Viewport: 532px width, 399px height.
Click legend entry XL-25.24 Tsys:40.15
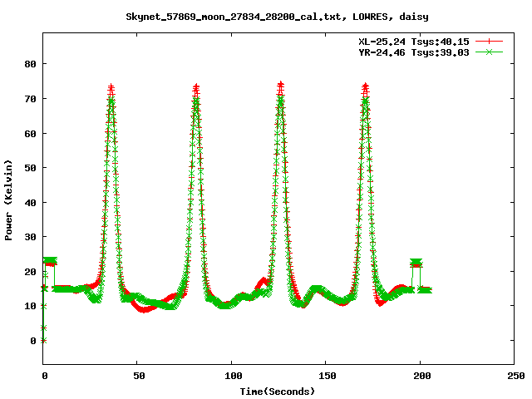click(x=414, y=42)
